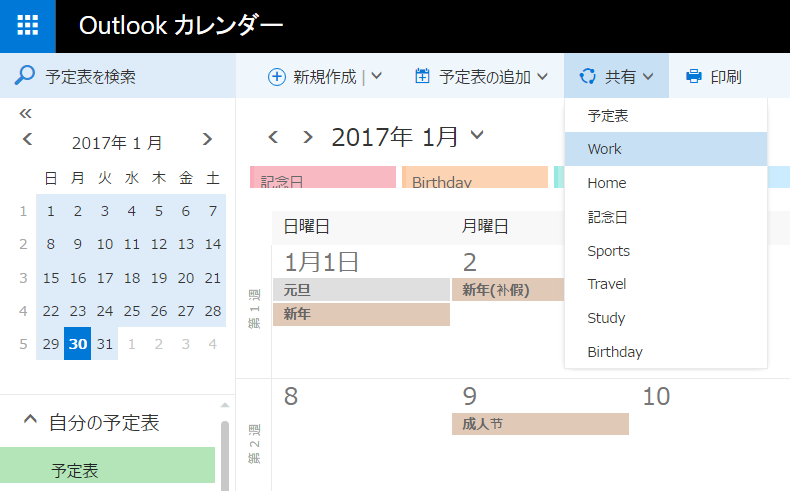This screenshot has width=790, height=491.
Task: Select Sports in the share menu
Action: 666,251
